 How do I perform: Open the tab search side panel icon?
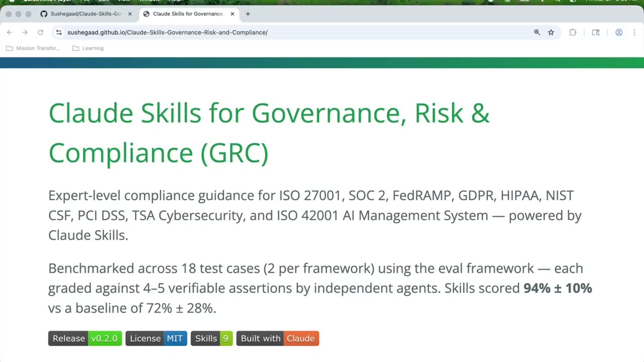pyautogui.click(x=596, y=32)
